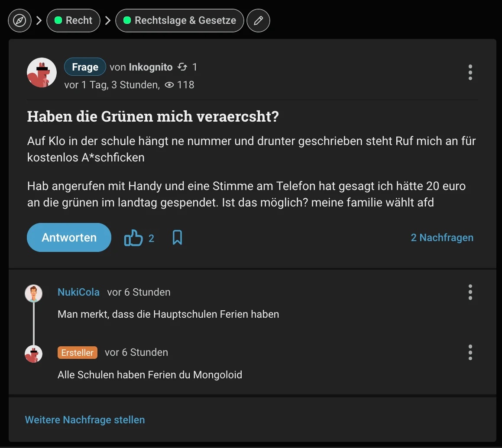502x448 pixels.
Task: Open the question's three-dot options menu
Action: 470,73
